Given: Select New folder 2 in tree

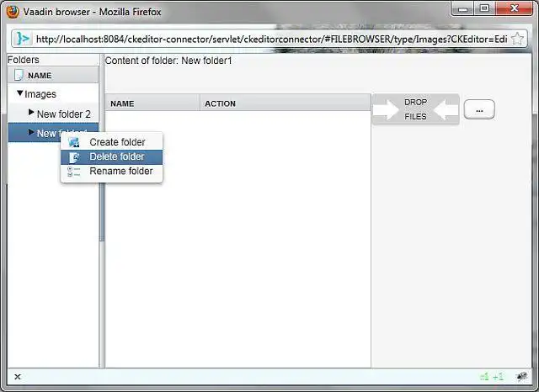Looking at the screenshot, I should pyautogui.click(x=64, y=114).
